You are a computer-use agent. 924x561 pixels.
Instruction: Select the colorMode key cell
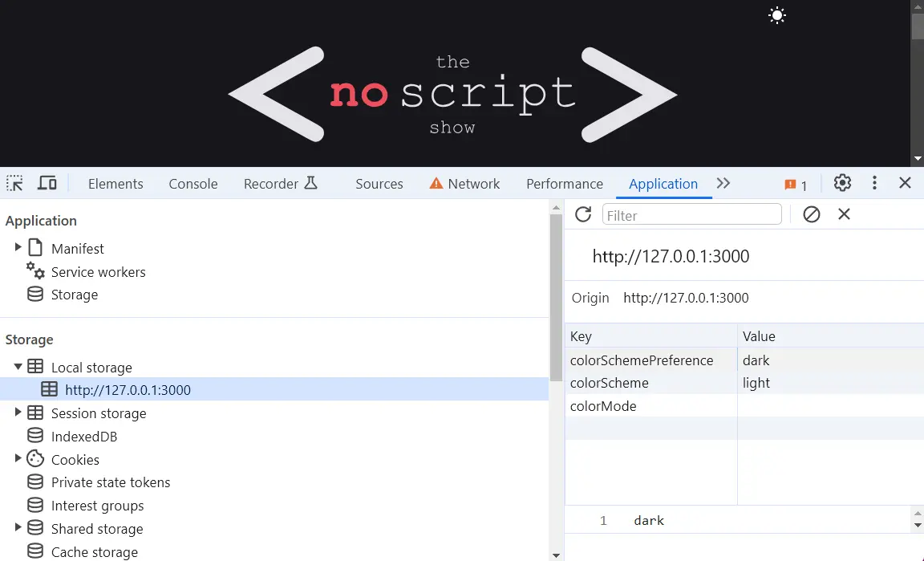(x=651, y=406)
